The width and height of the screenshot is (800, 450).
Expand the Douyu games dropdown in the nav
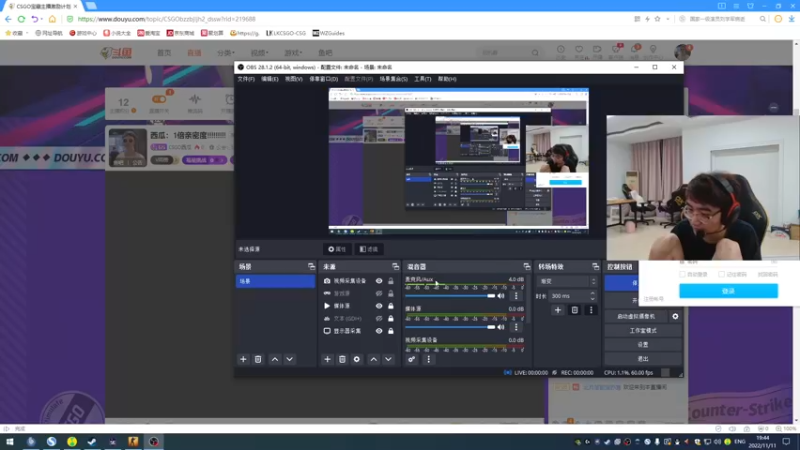point(293,53)
